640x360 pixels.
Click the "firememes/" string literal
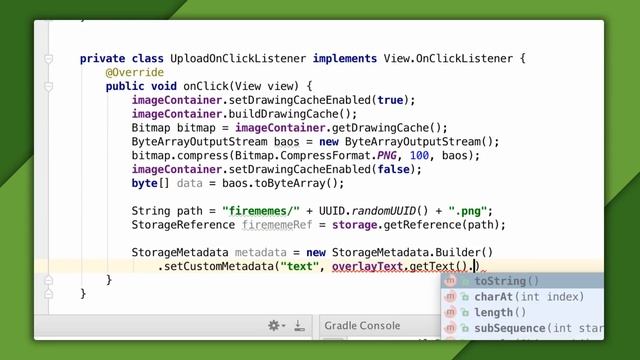[x=261, y=211]
